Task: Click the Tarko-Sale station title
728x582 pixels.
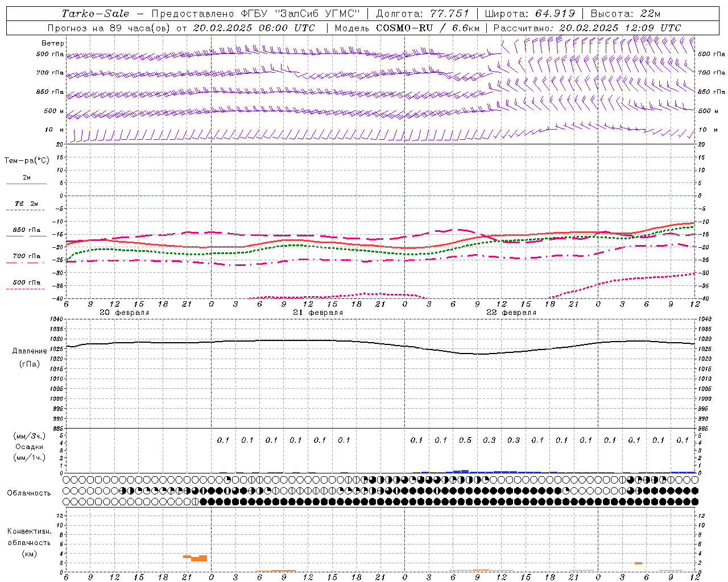Action: click(x=95, y=14)
